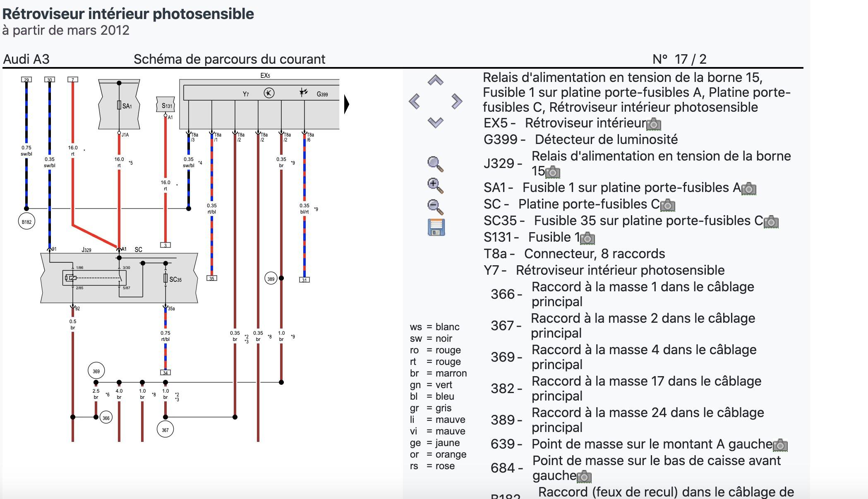868x499 pixels.
Task: Open camera photo for 639 point de masse
Action: (780, 445)
